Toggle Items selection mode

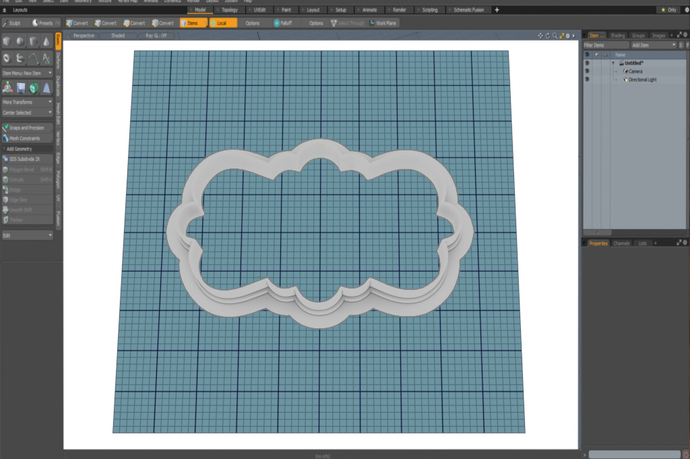pyautogui.click(x=193, y=23)
